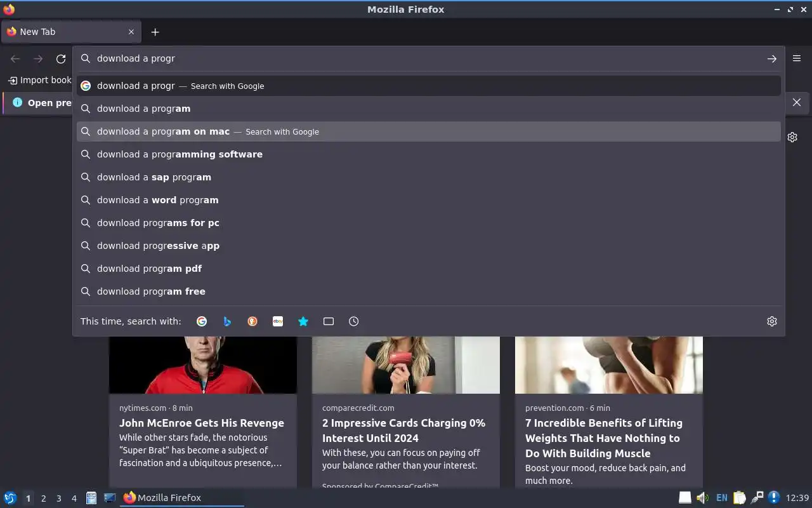Search history using the clock icon
The image size is (812, 508).
click(x=354, y=321)
